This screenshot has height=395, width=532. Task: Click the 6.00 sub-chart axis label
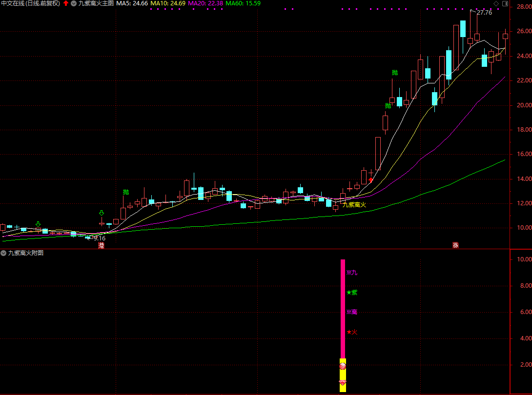(526, 312)
